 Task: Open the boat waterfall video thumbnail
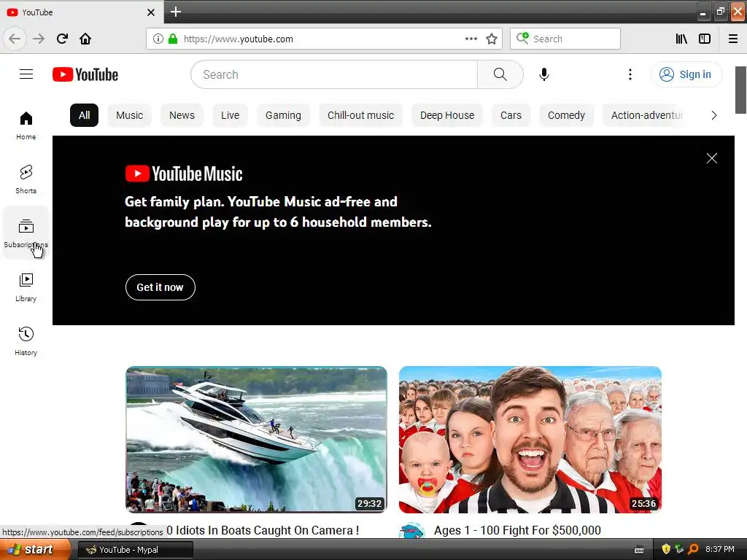(256, 440)
